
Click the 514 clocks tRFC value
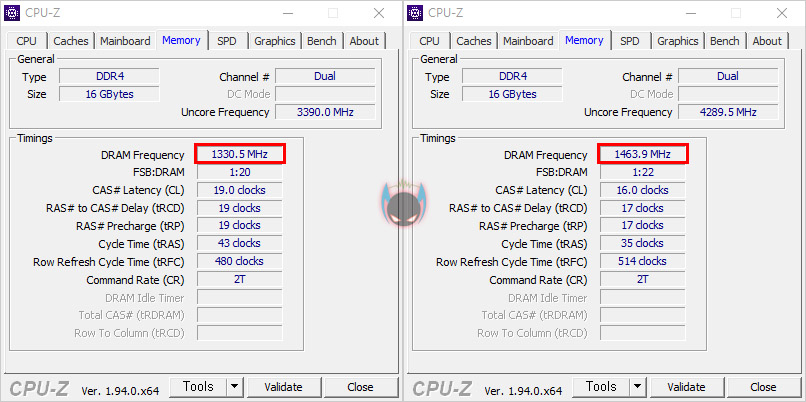click(643, 261)
